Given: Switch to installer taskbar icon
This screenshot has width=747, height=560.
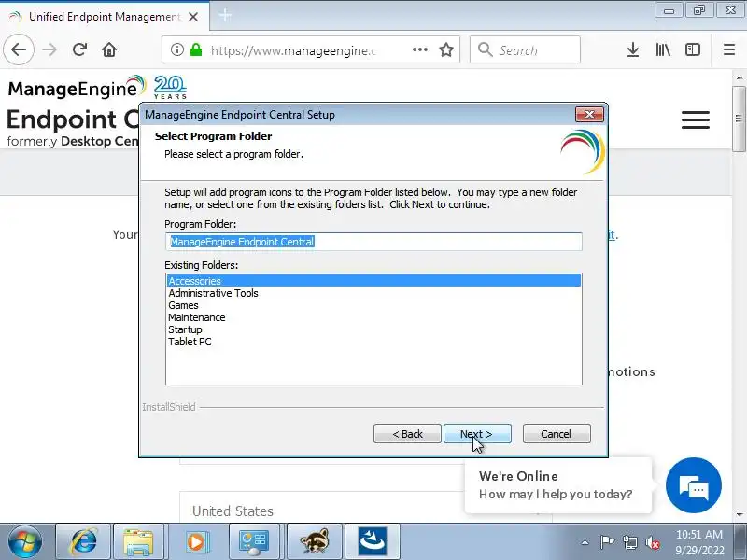Looking at the screenshot, I should click(x=372, y=541).
